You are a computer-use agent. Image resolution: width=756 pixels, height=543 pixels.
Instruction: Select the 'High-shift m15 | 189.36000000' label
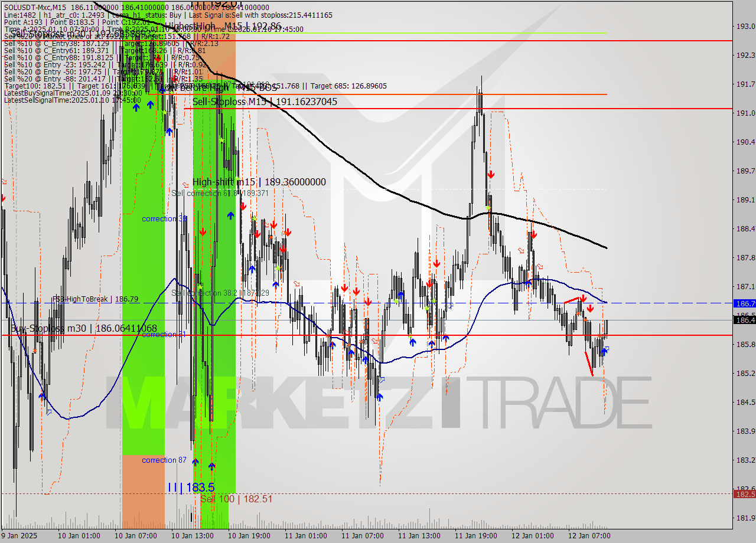click(259, 182)
